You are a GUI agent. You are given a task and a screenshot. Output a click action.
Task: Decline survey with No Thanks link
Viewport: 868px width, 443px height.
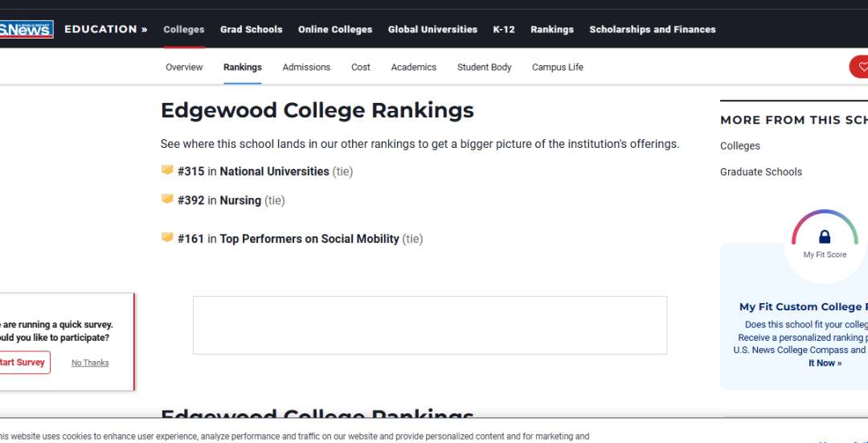[x=90, y=363]
